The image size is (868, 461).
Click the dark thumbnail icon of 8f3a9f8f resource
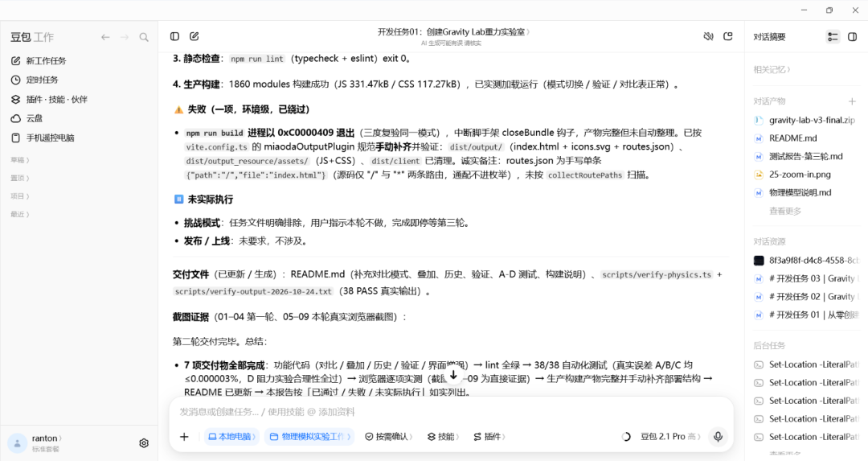759,261
